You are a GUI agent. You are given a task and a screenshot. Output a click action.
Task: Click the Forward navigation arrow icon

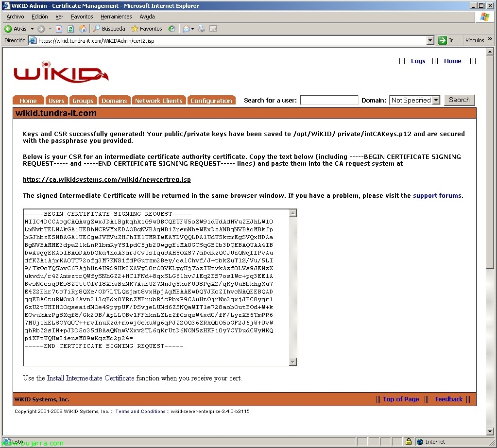41,29
